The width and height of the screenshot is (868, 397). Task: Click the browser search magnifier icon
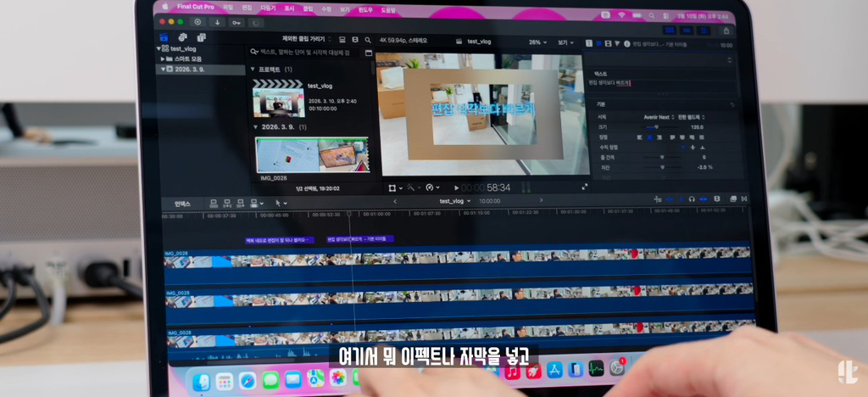(368, 40)
